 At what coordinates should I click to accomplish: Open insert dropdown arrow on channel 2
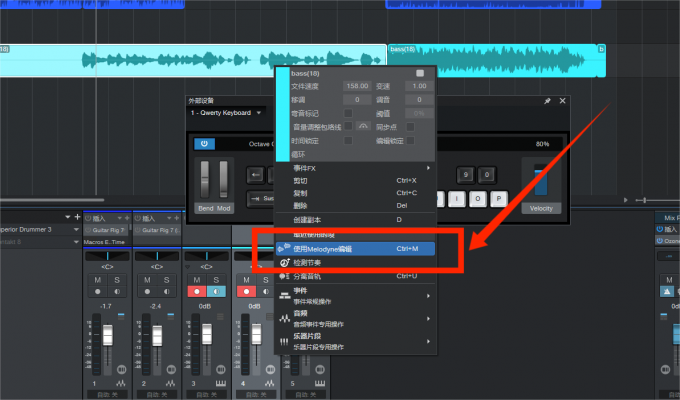tap(169, 218)
